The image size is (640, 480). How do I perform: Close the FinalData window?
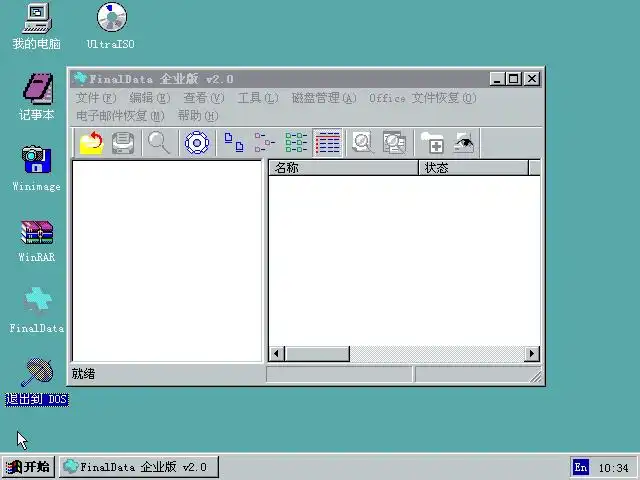click(x=532, y=78)
